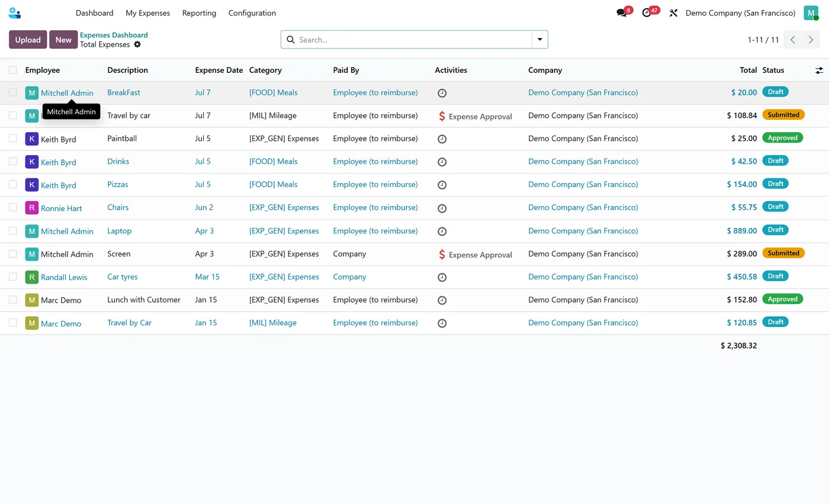Image resolution: width=829 pixels, height=504 pixels.
Task: Expand the search options dropdown arrow
Action: [x=540, y=40]
